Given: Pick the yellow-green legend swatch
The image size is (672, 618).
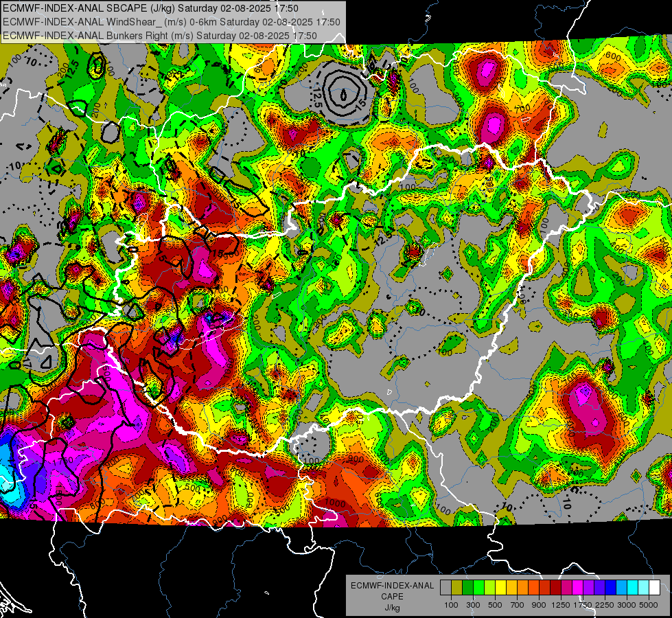Looking at the screenshot, I should [489, 587].
